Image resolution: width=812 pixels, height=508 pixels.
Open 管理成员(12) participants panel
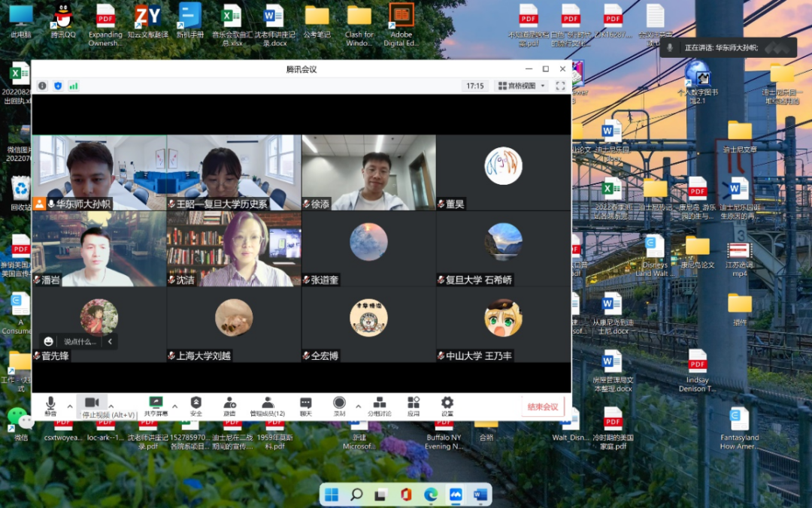[x=267, y=407]
